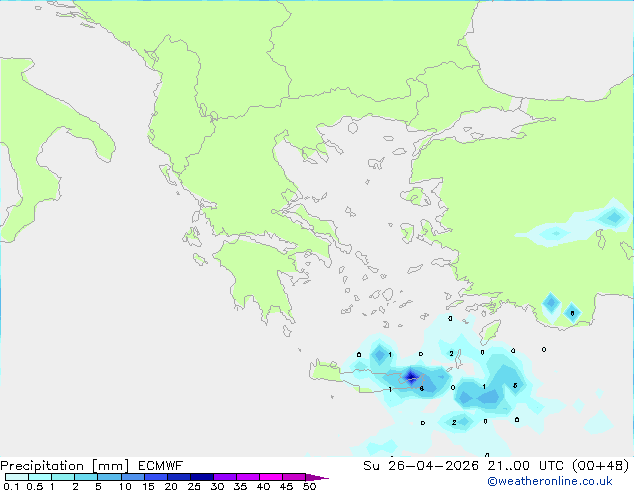The height and width of the screenshot is (490, 634).
Task: Click the dark blue precipitation peak over Crete
Action: click(x=412, y=377)
